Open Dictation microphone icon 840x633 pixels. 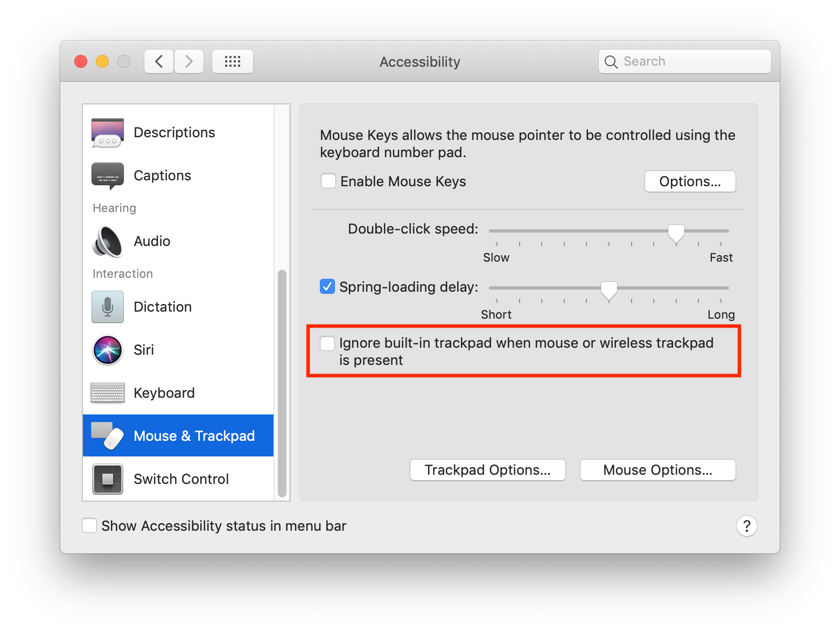[x=108, y=307]
